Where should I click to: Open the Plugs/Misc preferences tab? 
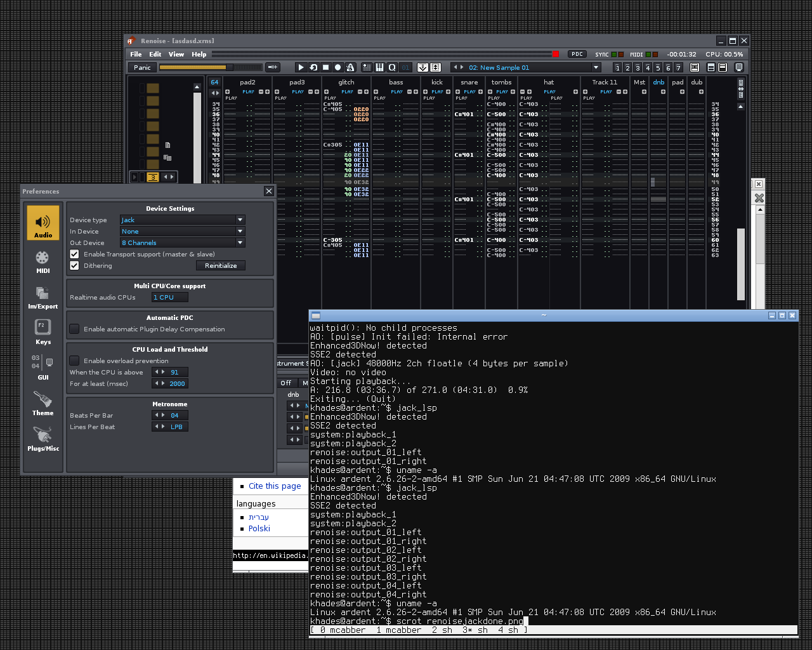coord(43,439)
